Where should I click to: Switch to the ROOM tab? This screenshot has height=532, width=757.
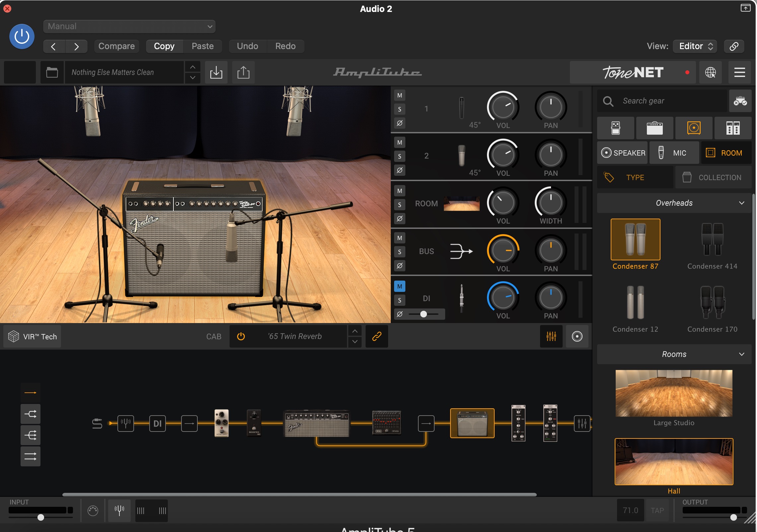tap(726, 153)
